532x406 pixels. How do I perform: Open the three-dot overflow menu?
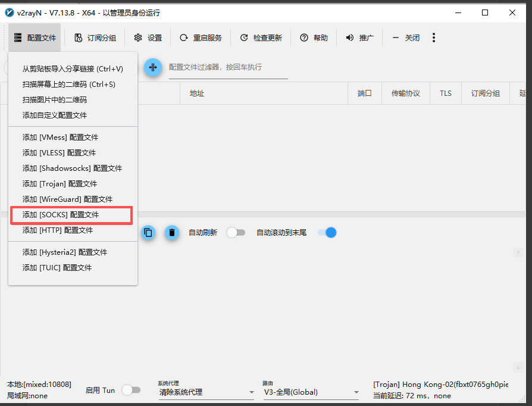click(434, 38)
